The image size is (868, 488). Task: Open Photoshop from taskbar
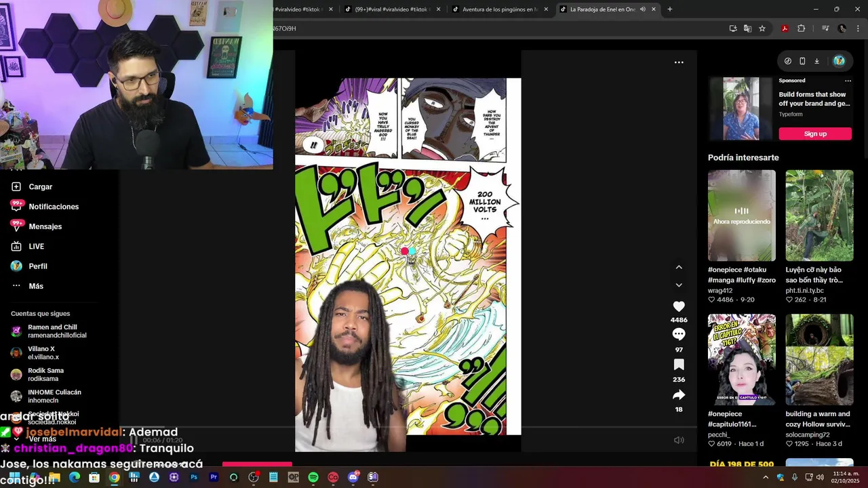[x=194, y=477]
